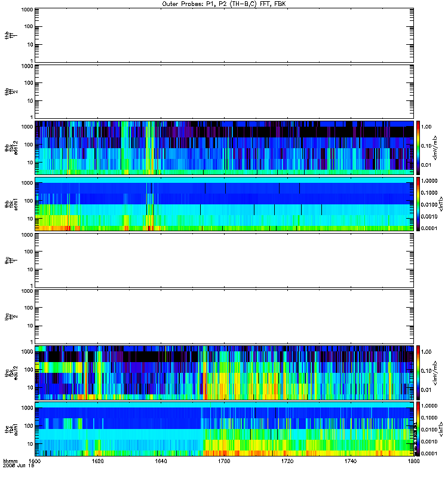Click the thb fbk scm1 color bar
Viewport: 448px width, 478px height.
point(418,204)
